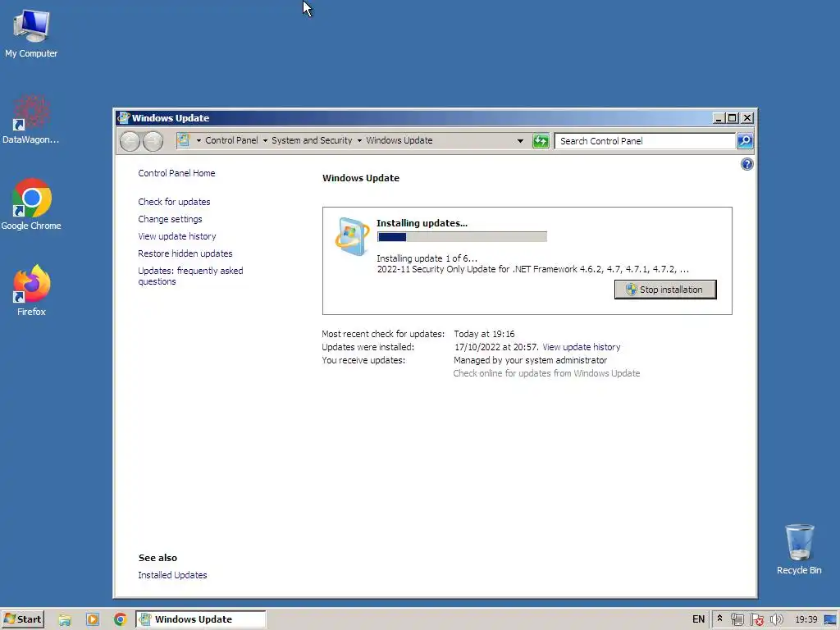Click the installation progress bar
Image resolution: width=840 pixels, height=630 pixels.
click(462, 237)
